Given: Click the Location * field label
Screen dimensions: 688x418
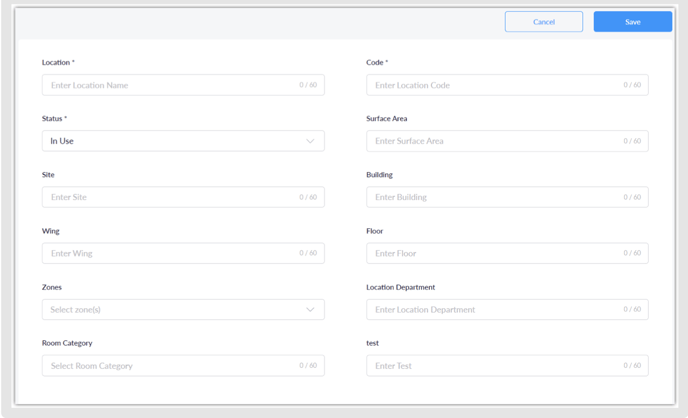Looking at the screenshot, I should point(58,62).
